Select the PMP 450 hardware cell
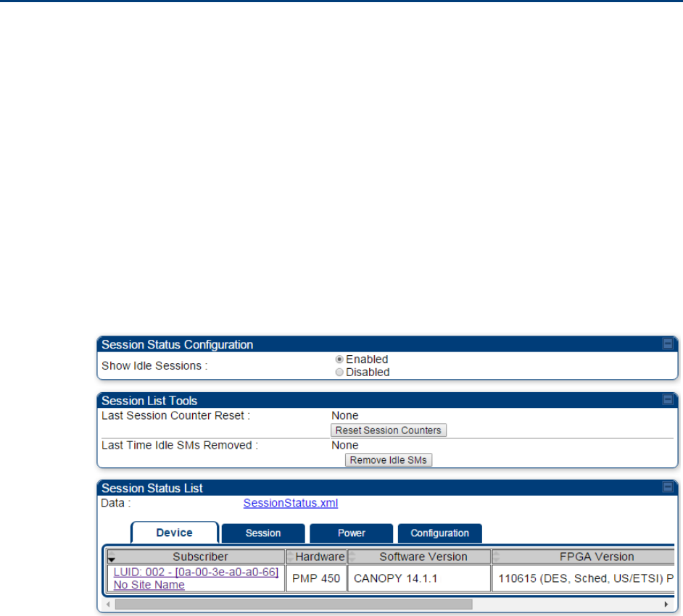Image resolution: width=683 pixels, height=616 pixels. 316,578
